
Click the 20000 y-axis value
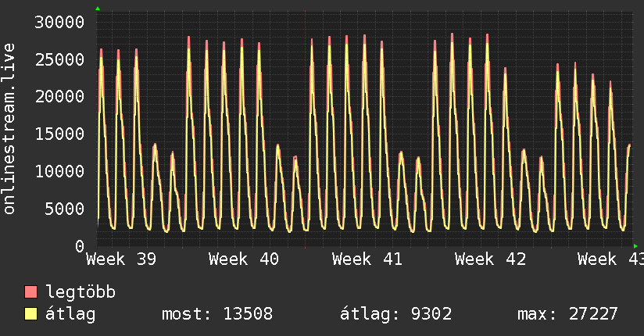[x=59, y=97]
